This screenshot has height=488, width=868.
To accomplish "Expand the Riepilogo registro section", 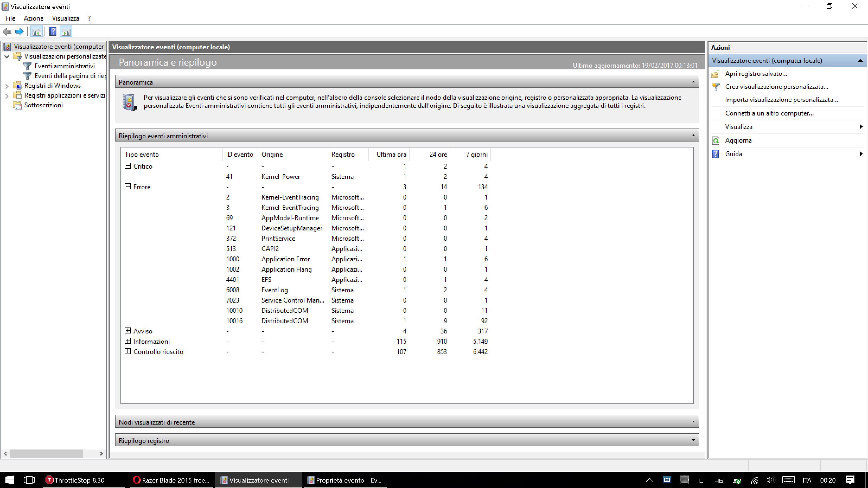I will point(693,440).
